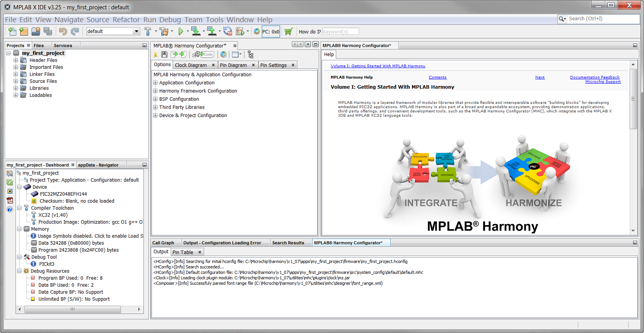Click the shopping cart icon in toolbar
The image size is (644, 333).
(x=288, y=32)
